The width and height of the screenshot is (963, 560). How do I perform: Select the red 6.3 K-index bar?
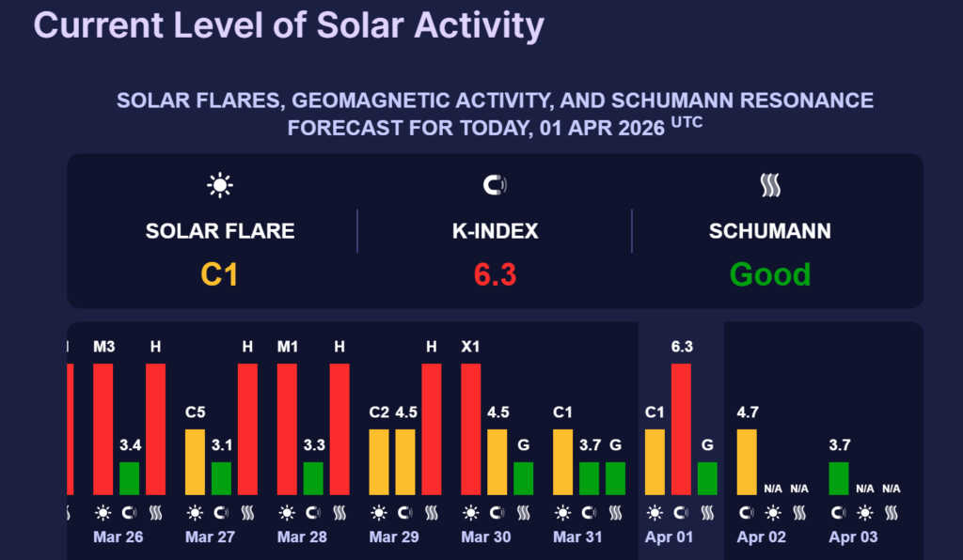coord(681,428)
